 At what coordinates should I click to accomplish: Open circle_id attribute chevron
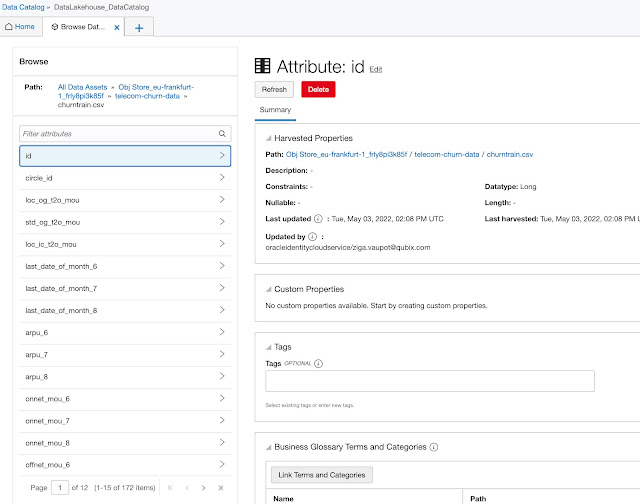click(222, 178)
